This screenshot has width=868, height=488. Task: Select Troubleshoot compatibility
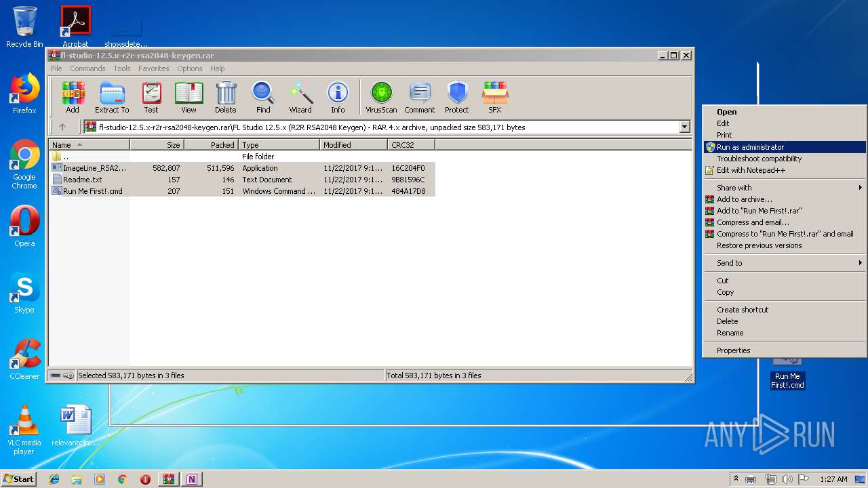pyautogui.click(x=785, y=159)
